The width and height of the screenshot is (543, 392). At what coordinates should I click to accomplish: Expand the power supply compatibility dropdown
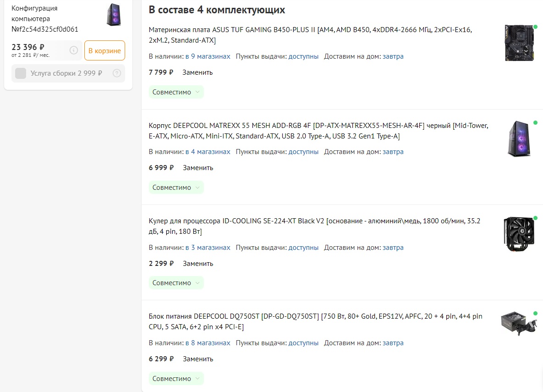pos(176,379)
